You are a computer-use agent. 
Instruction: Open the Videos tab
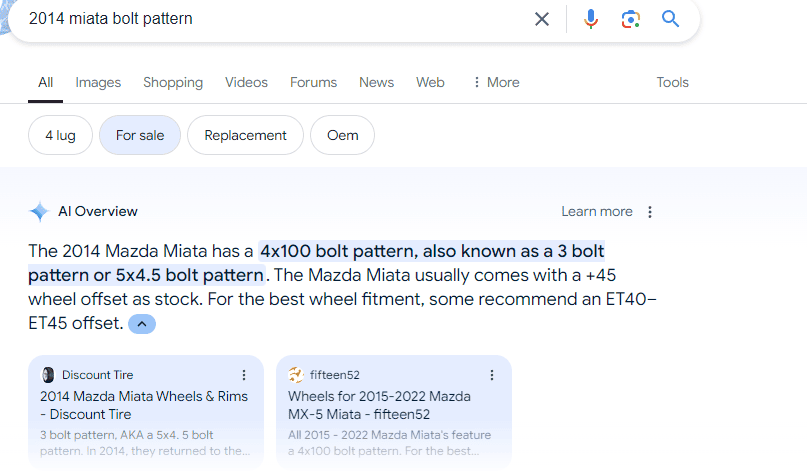[x=246, y=82]
